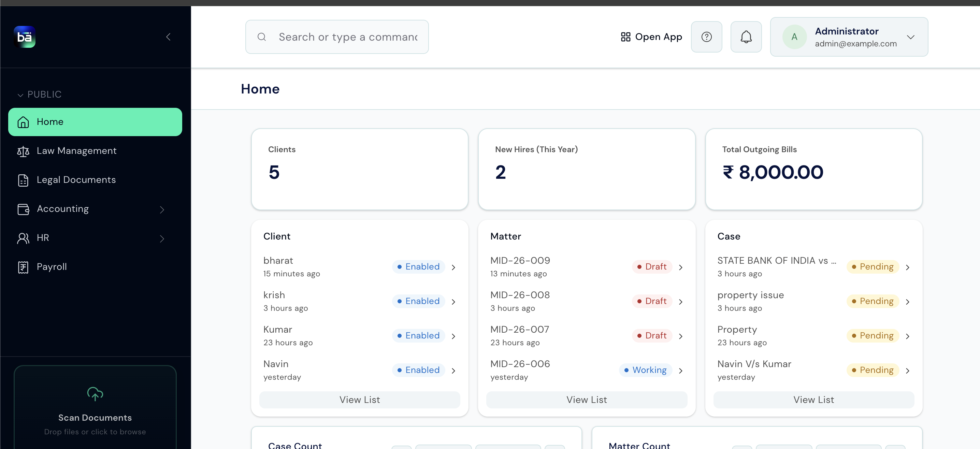
Task: Click the case Navin V/s Kumar
Action: pos(754,364)
